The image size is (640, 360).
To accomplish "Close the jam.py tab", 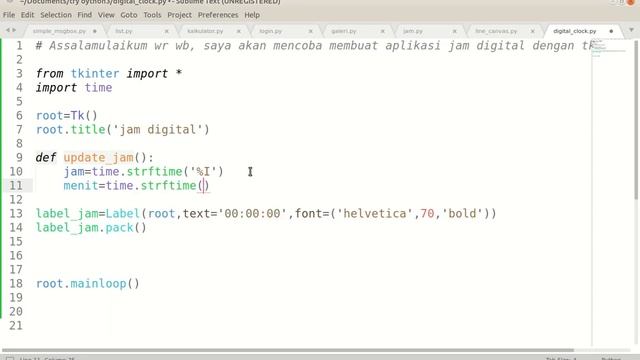I will (454, 31).
